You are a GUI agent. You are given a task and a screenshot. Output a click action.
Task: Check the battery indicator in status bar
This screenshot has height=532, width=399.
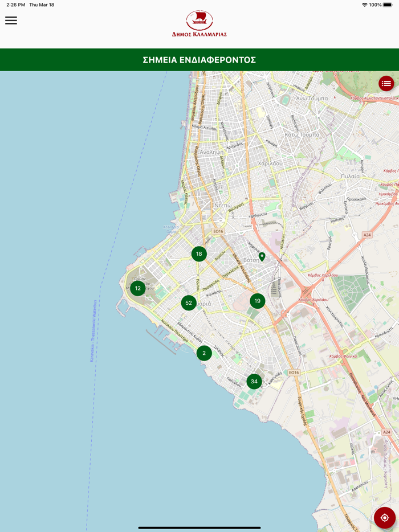[x=388, y=5]
